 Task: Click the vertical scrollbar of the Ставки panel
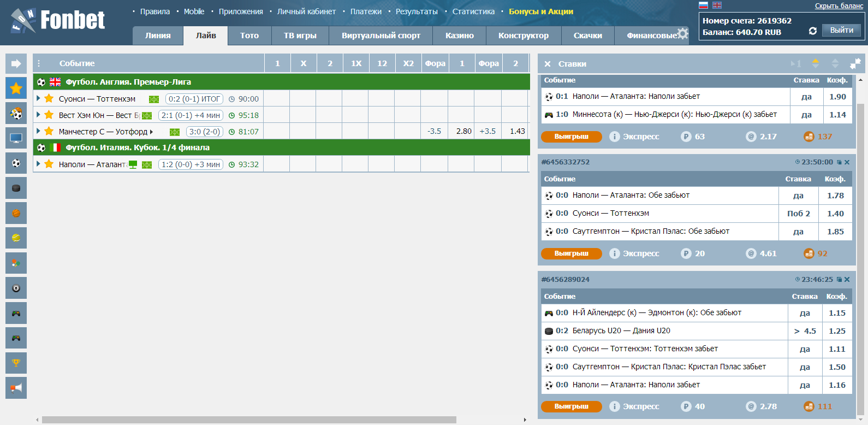click(x=860, y=259)
